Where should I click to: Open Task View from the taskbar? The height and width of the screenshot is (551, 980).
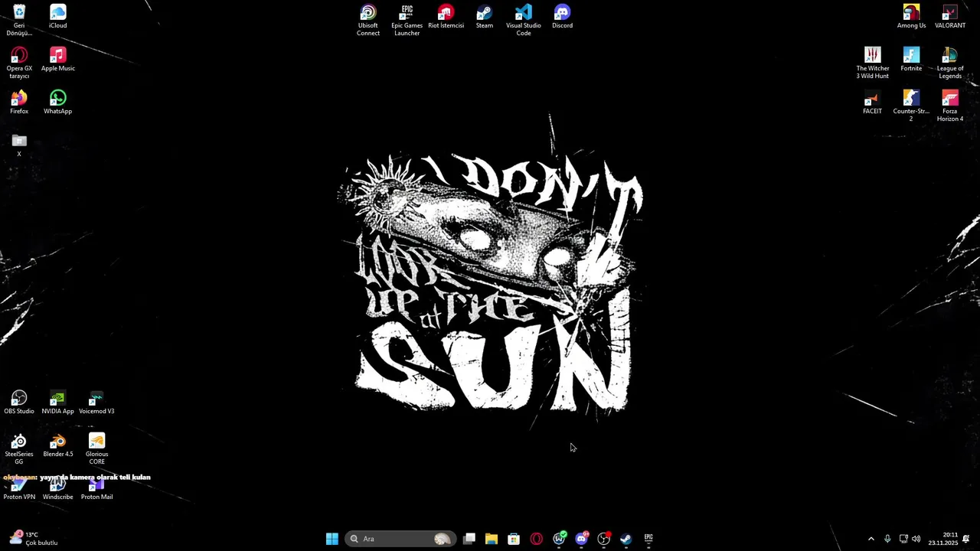[x=469, y=539]
